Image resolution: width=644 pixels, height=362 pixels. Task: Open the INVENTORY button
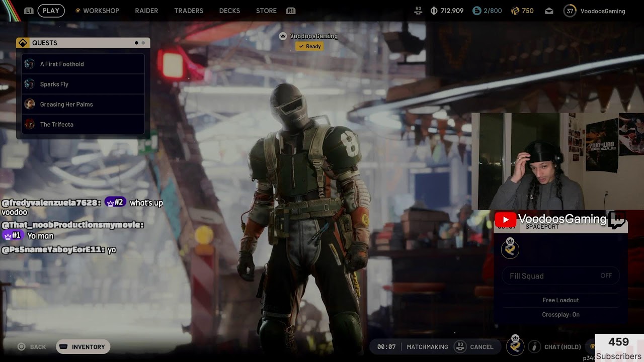[x=83, y=347]
